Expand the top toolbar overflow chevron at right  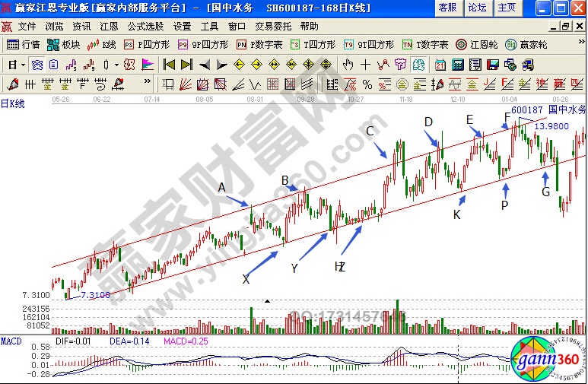click(x=580, y=45)
